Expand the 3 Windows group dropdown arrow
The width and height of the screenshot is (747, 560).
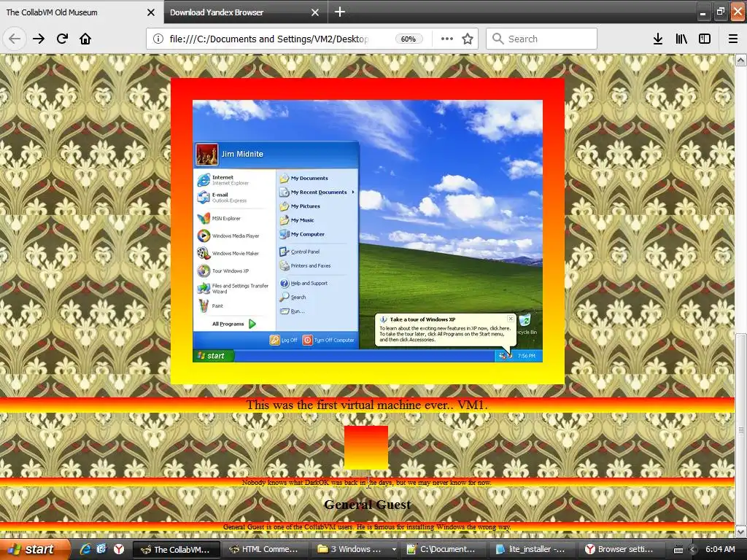pyautogui.click(x=394, y=550)
